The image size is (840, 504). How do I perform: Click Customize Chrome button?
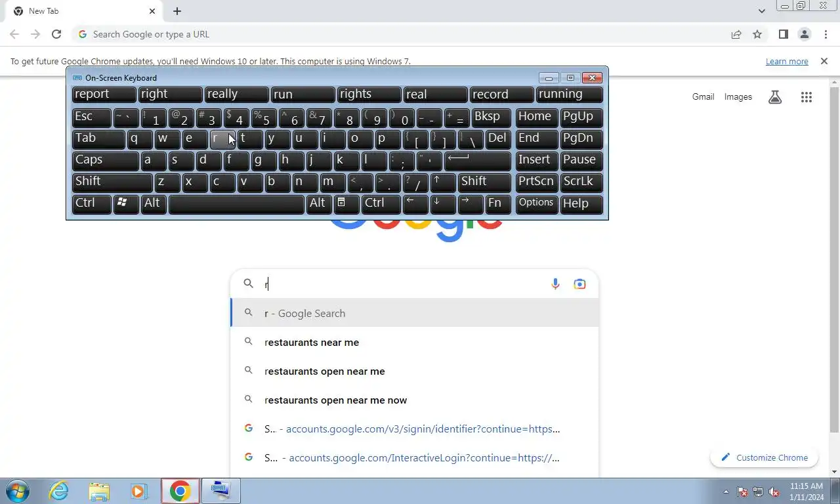765,457
